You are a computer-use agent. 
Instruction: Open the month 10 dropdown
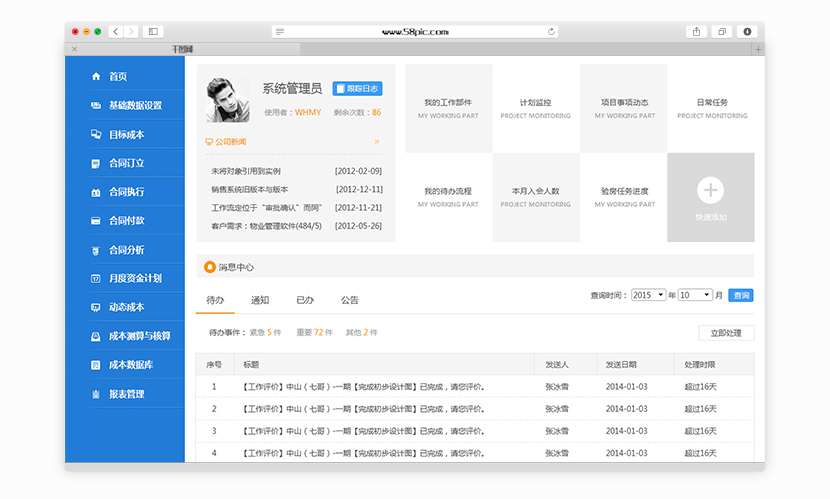(x=695, y=295)
